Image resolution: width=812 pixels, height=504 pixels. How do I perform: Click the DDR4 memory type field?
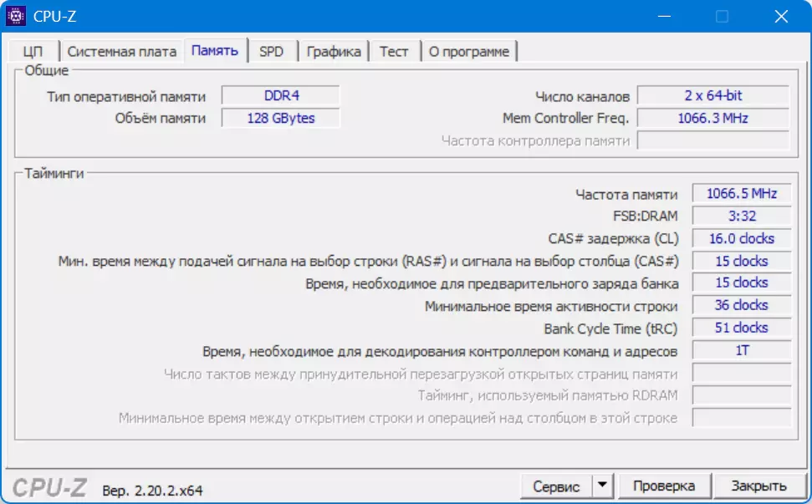(281, 96)
